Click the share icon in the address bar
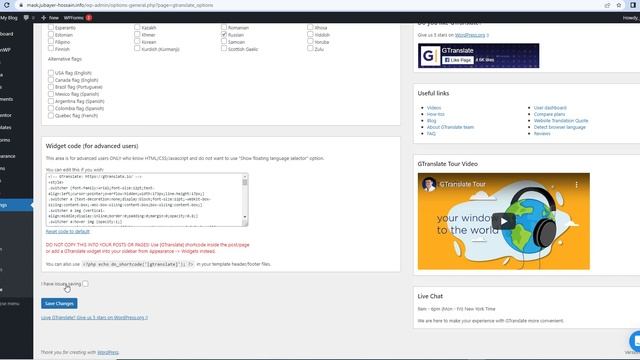 point(607,5)
